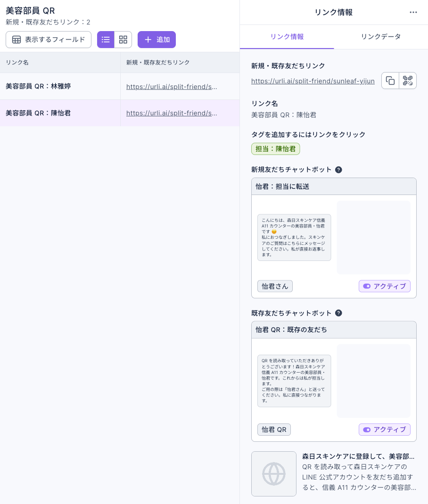Viewport: 428px width, 504px height.
Task: Open help for 新規友だちチャットボット
Action: pos(338,170)
